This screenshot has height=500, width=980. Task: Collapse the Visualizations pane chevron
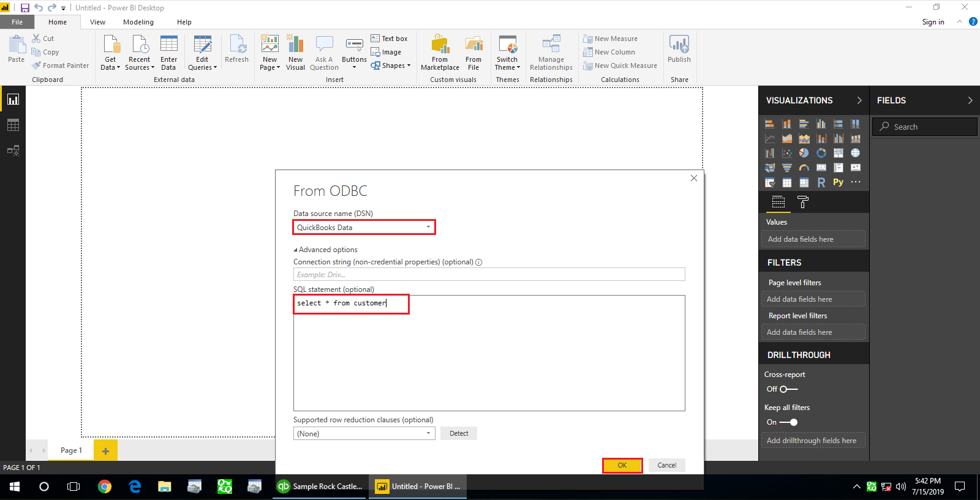(859, 100)
